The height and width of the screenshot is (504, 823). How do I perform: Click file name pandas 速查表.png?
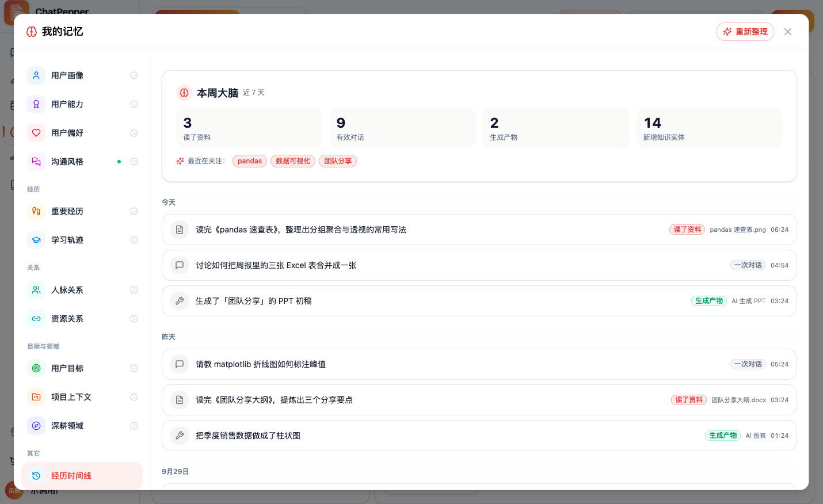pos(738,230)
